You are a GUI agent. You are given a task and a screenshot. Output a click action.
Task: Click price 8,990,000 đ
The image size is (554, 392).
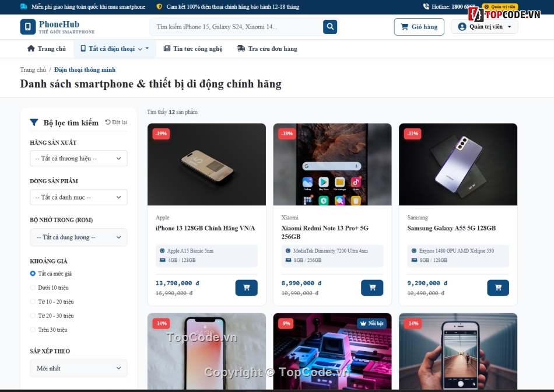pyautogui.click(x=301, y=283)
